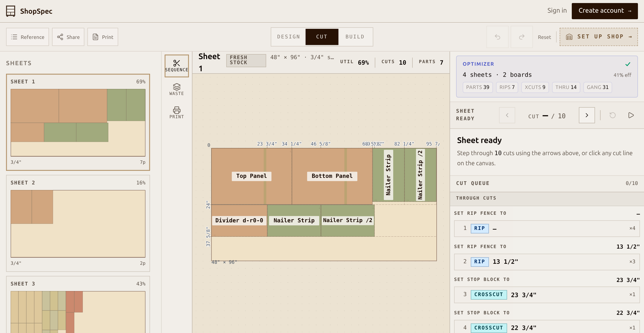Select the Sheet 3 thumbnail
Screen dimensions: 644x333
(78, 304)
